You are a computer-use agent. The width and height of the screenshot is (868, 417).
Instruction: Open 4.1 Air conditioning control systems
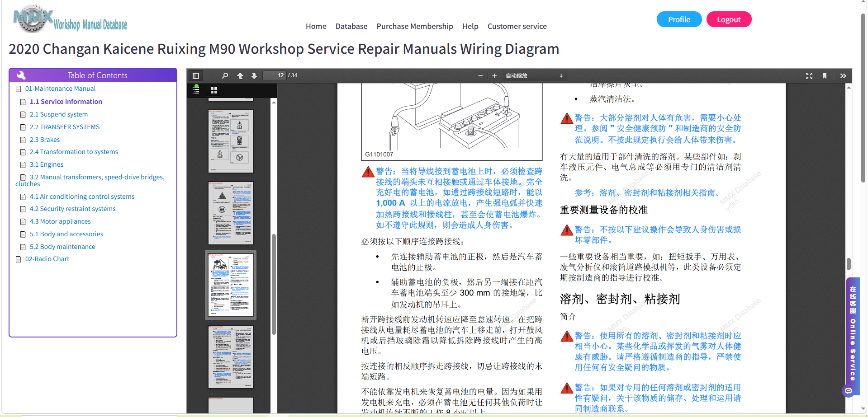click(x=82, y=197)
